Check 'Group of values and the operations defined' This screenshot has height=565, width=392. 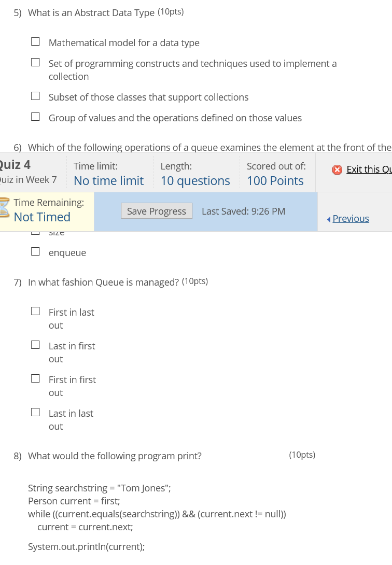tap(35, 116)
